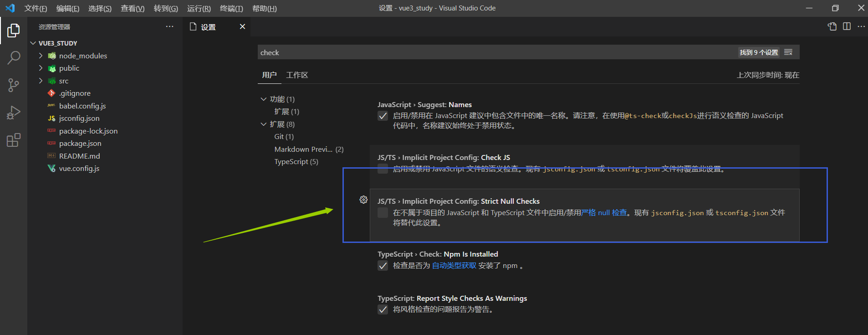This screenshot has width=868, height=335.
Task: Click the VS Code logo icon
Action: (x=10, y=8)
